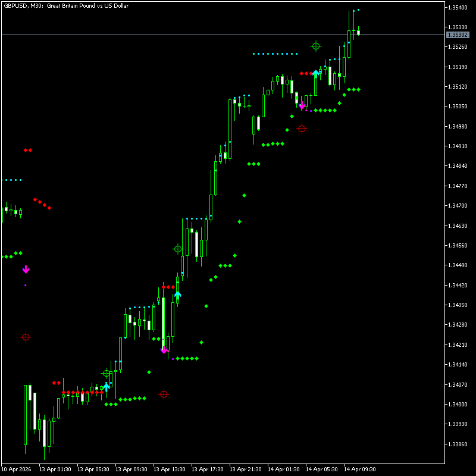Click the GBPUSD, M30 chart title text

pos(66,5)
